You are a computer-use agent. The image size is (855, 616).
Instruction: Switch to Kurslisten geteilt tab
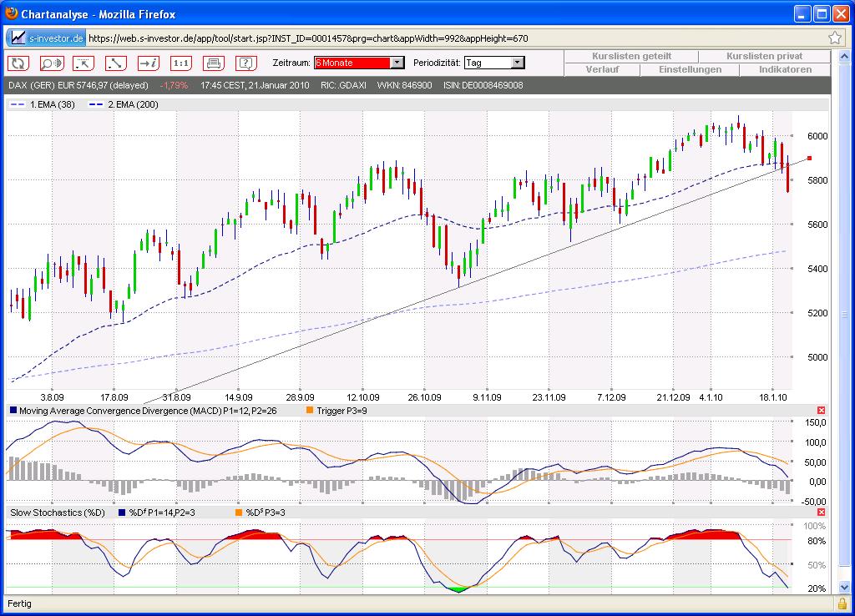631,56
